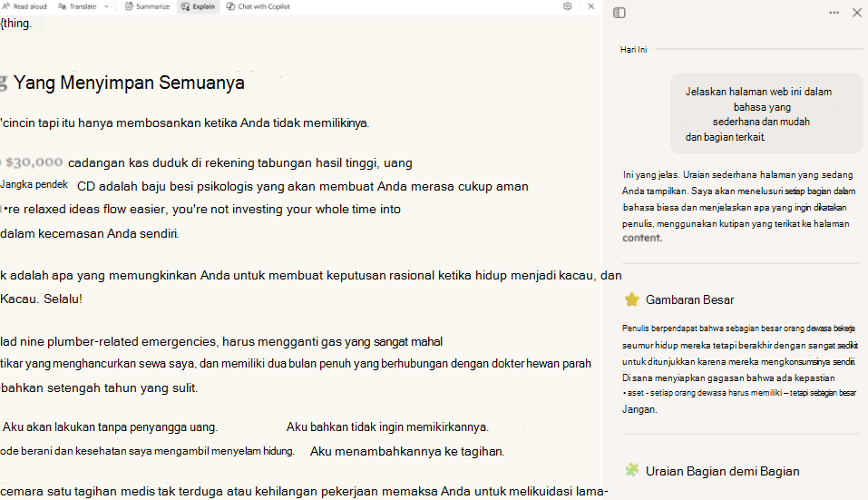Open Chat with Copilot

258,6
